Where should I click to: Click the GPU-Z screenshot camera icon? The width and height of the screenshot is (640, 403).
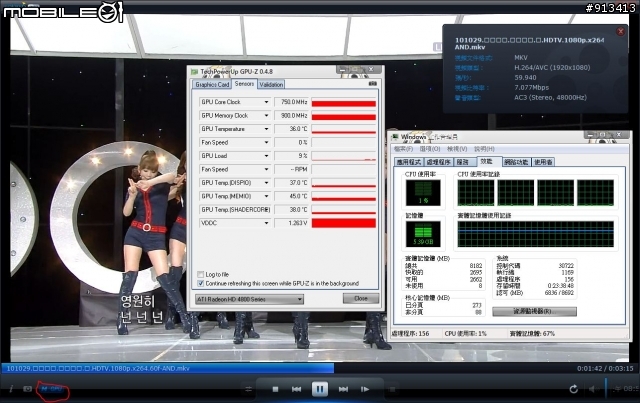(x=372, y=84)
